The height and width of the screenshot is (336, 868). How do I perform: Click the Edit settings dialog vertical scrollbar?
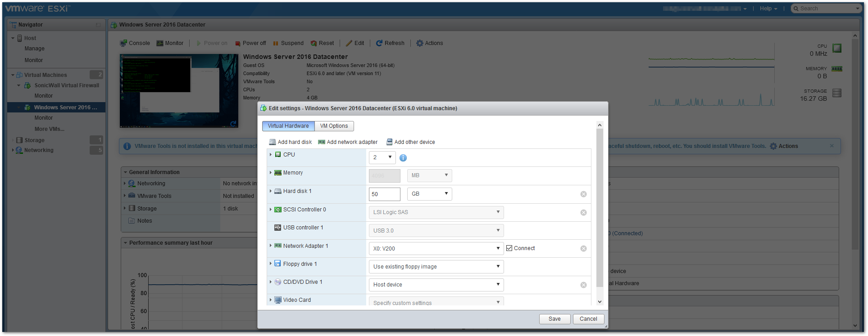(600, 208)
